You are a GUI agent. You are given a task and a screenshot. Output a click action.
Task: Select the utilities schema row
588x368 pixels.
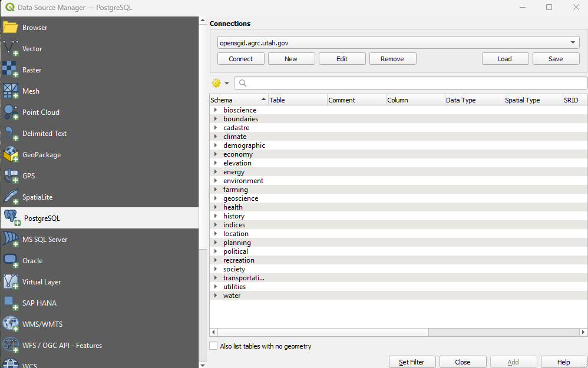click(398, 286)
